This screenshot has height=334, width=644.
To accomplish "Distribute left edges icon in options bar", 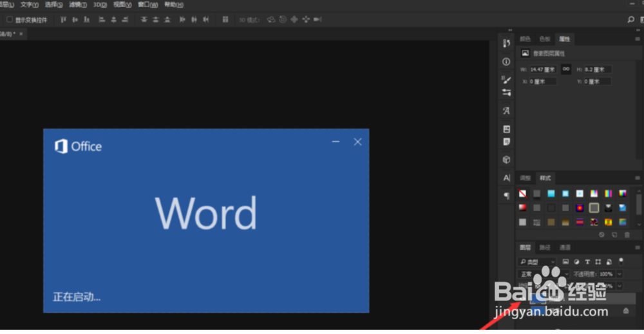I will [182, 19].
